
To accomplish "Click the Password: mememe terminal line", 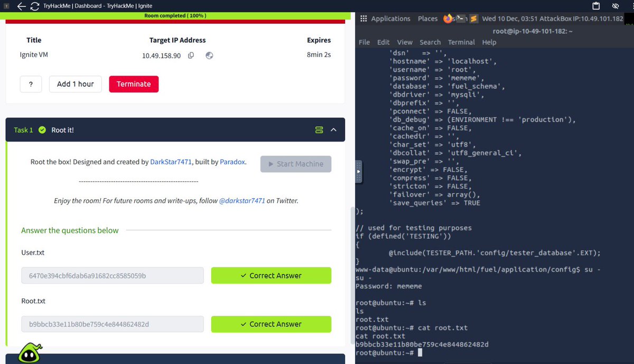I will [389, 286].
